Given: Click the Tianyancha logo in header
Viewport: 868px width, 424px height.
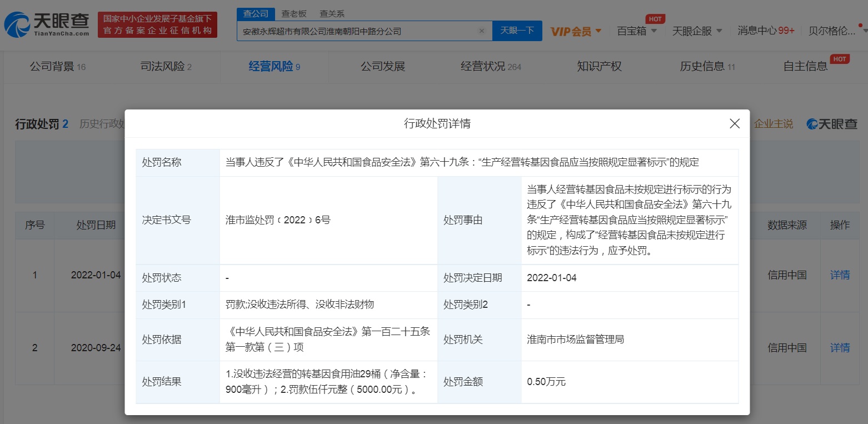Looking at the screenshot, I should point(47,24).
